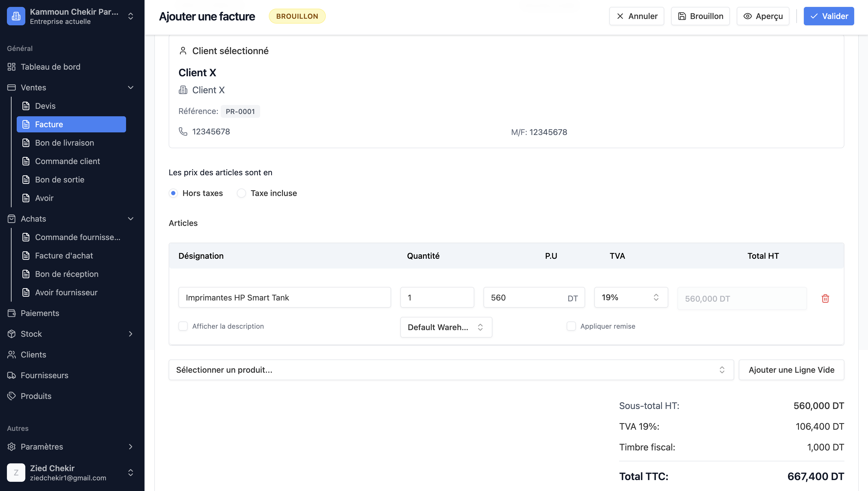Click the Paiements payment icon
Viewport: 868px width, 491px height.
11,313
